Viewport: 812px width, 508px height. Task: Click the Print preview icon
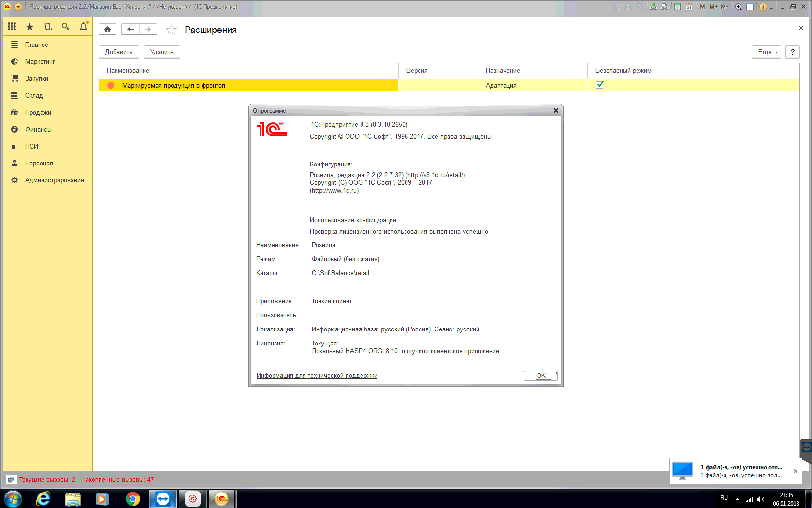click(640, 7)
